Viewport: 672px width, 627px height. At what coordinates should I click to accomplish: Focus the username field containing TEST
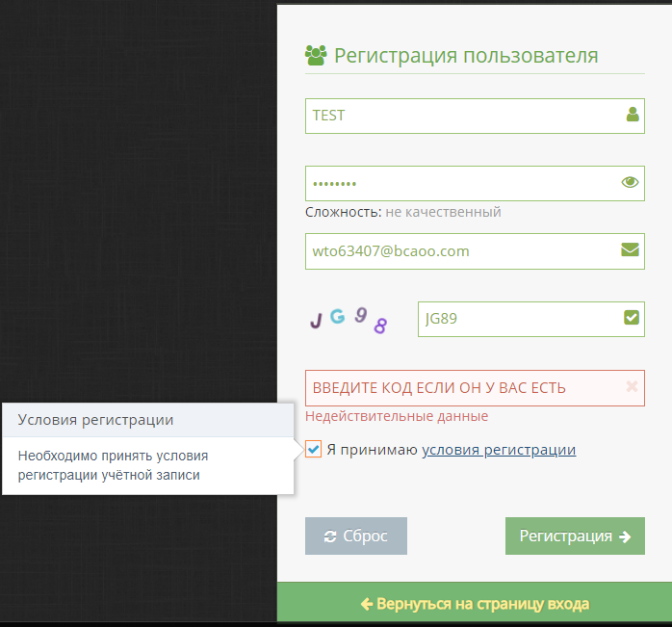pos(462,116)
